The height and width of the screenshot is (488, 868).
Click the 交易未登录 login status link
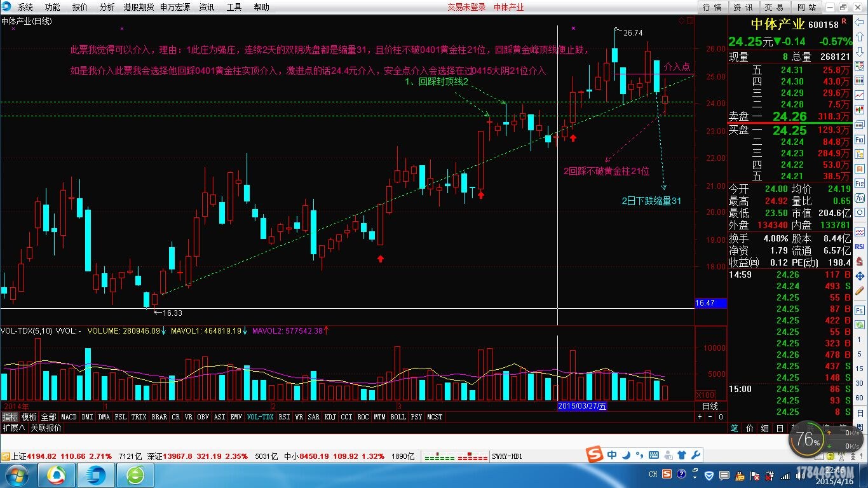[x=466, y=7]
